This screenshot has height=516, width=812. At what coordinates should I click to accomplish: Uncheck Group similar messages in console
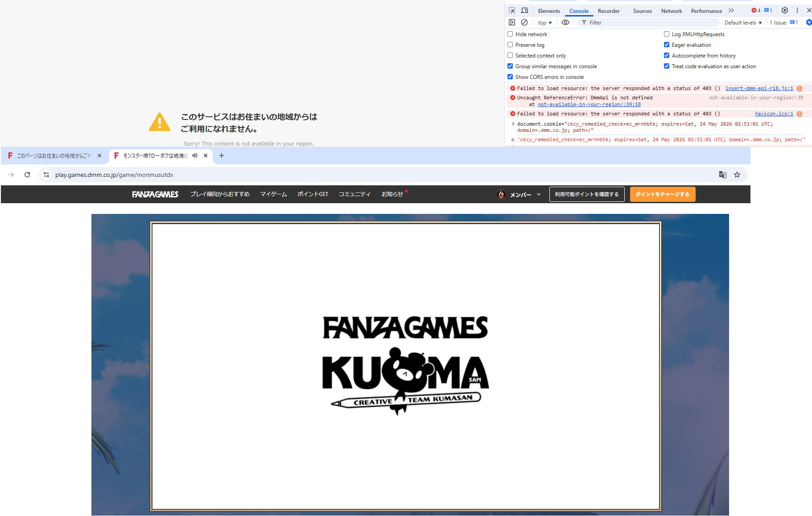[510, 66]
